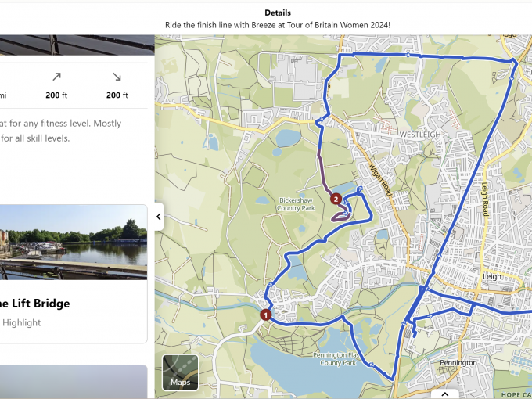Open the Lift Bridge highlight title

34,304
